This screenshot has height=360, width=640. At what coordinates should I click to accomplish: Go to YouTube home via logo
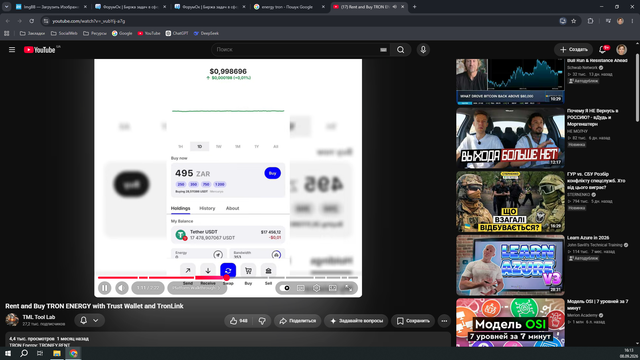(x=40, y=50)
